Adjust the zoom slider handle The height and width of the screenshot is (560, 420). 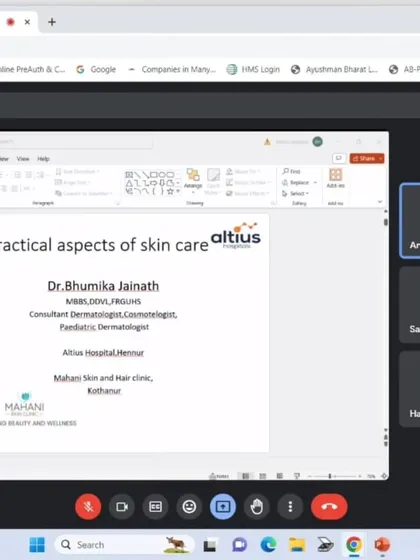pyautogui.click(x=330, y=476)
